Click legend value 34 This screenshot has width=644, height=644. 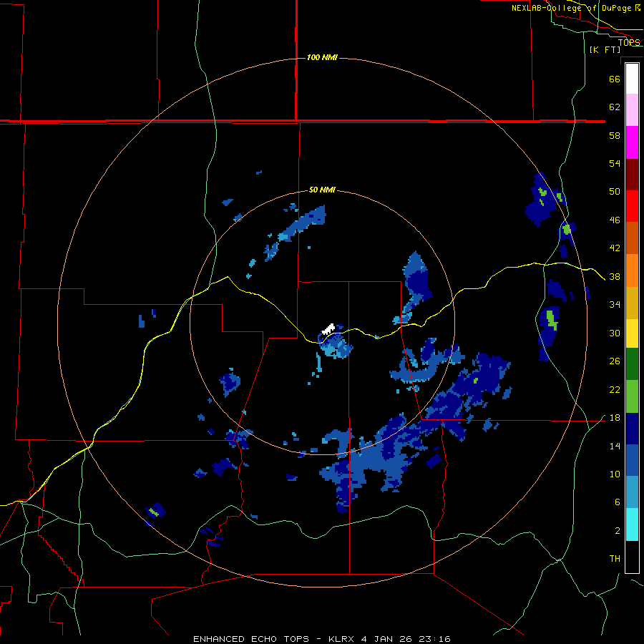615,304
